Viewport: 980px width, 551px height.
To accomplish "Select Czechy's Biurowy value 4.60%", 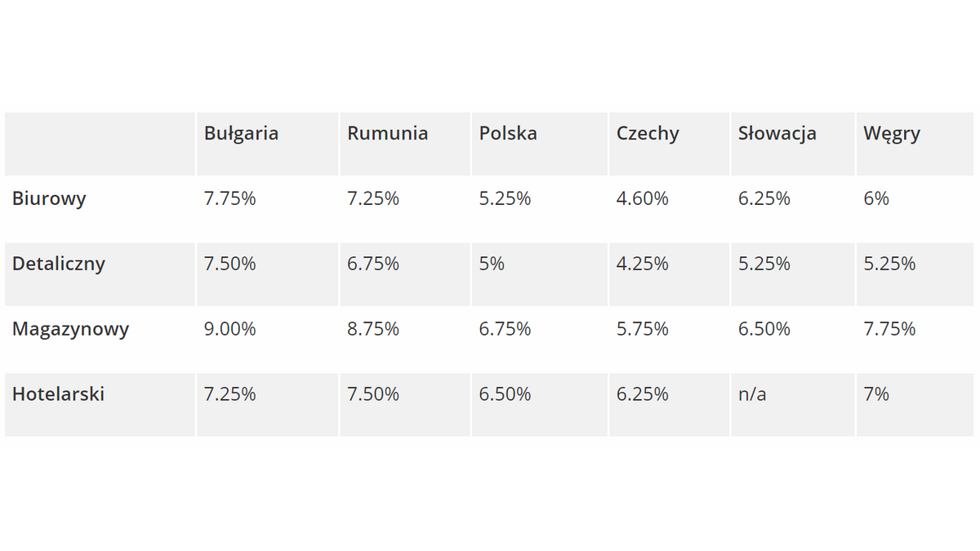I will 642,199.
